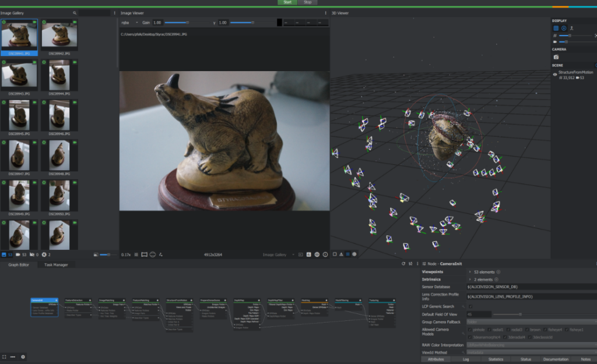Expand the Intrinsics 2 elements list

pos(470,280)
